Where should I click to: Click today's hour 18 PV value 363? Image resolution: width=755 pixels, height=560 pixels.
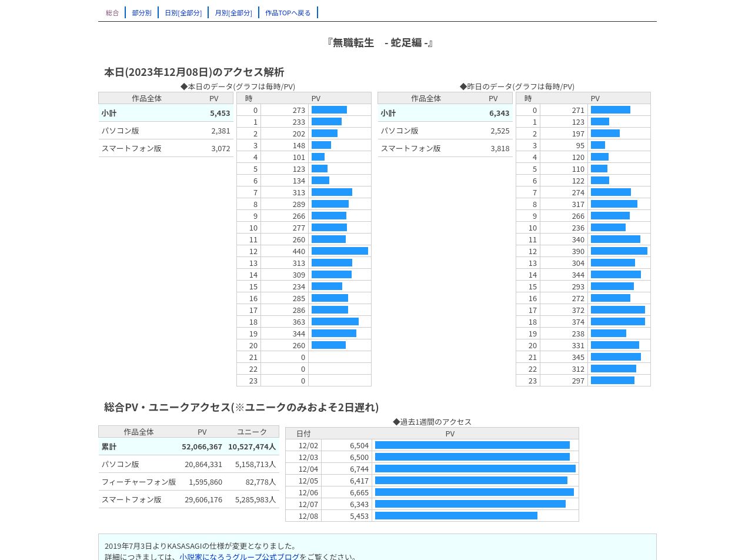point(299,322)
